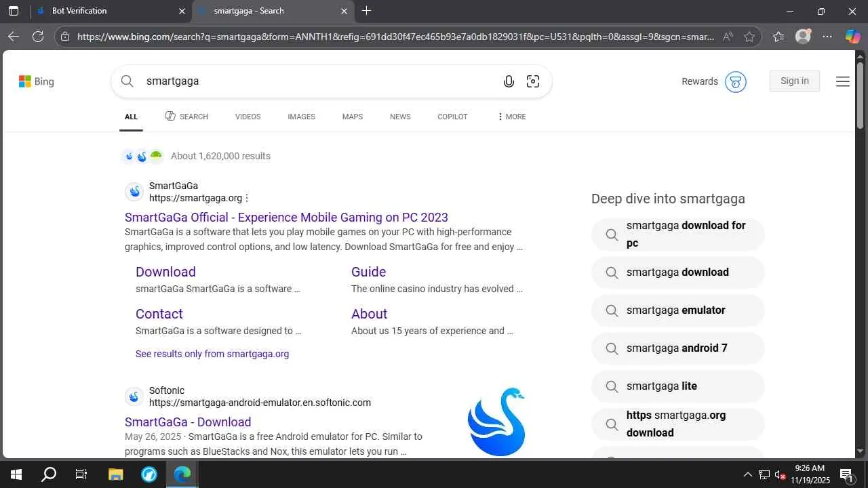Viewport: 868px width, 488px height.
Task: Go back to the previous page
Action: click(x=14, y=37)
